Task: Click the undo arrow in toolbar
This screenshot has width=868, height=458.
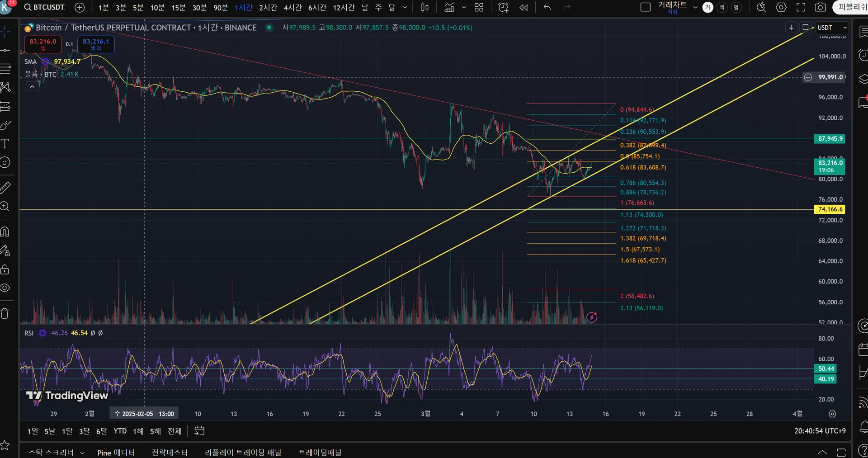Action: click(x=547, y=7)
